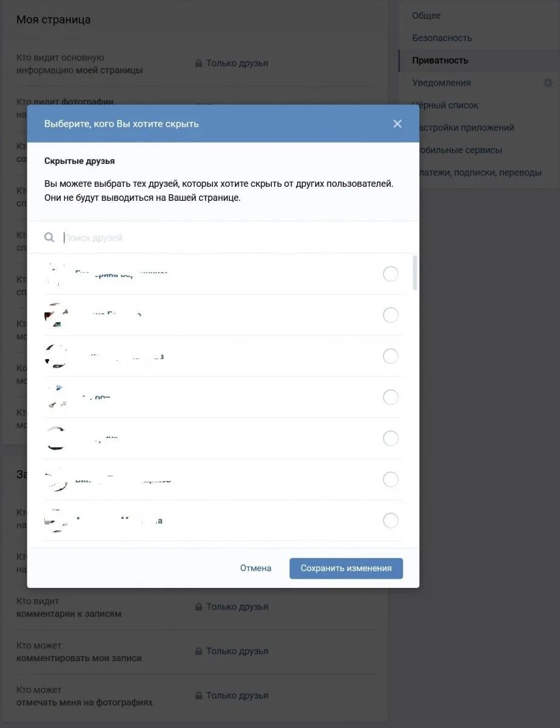Screen dimensions: 560x728
Task: Click lock icon beside комментарии к записям setting
Action: (x=198, y=607)
